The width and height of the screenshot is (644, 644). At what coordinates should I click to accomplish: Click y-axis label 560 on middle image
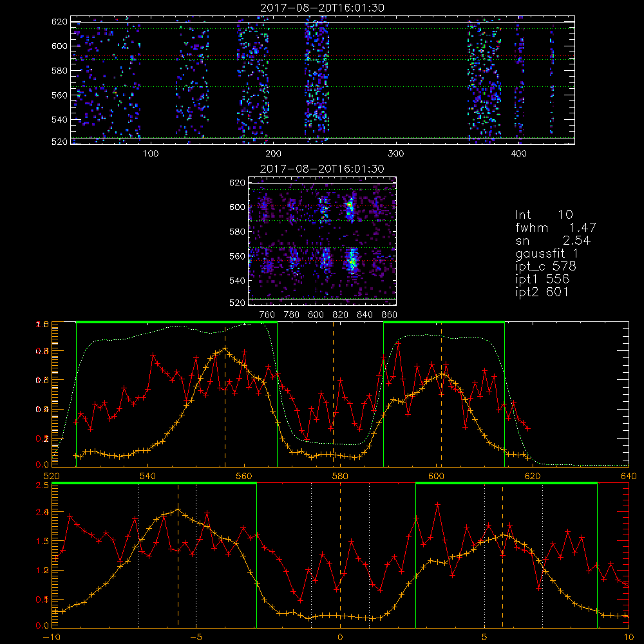pyautogui.click(x=237, y=256)
